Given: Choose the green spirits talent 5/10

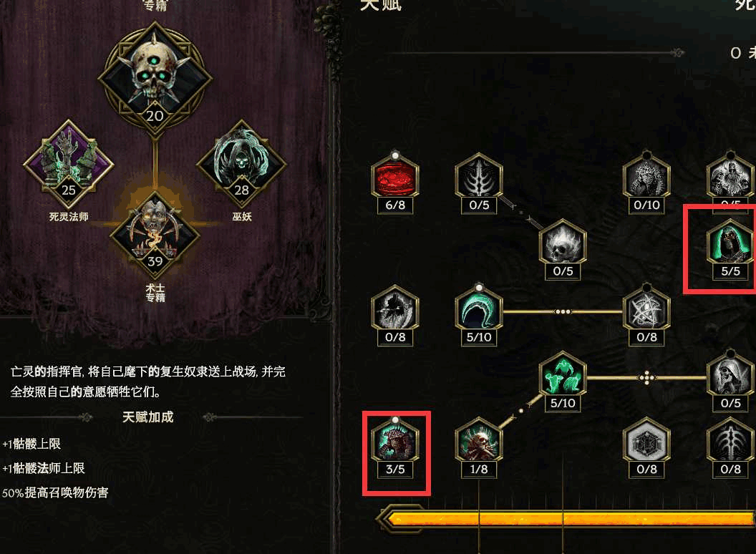Looking at the screenshot, I should click(563, 376).
